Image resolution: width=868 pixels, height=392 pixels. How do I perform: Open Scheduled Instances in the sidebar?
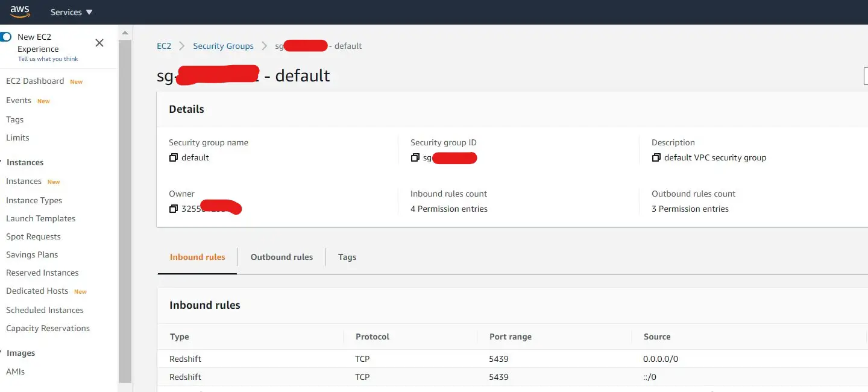tap(45, 310)
